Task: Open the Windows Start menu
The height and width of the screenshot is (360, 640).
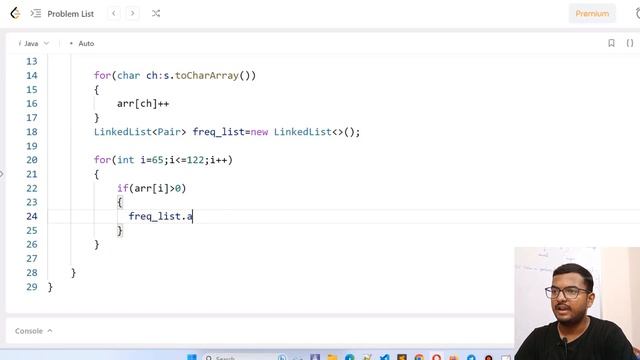Action: 191,358
